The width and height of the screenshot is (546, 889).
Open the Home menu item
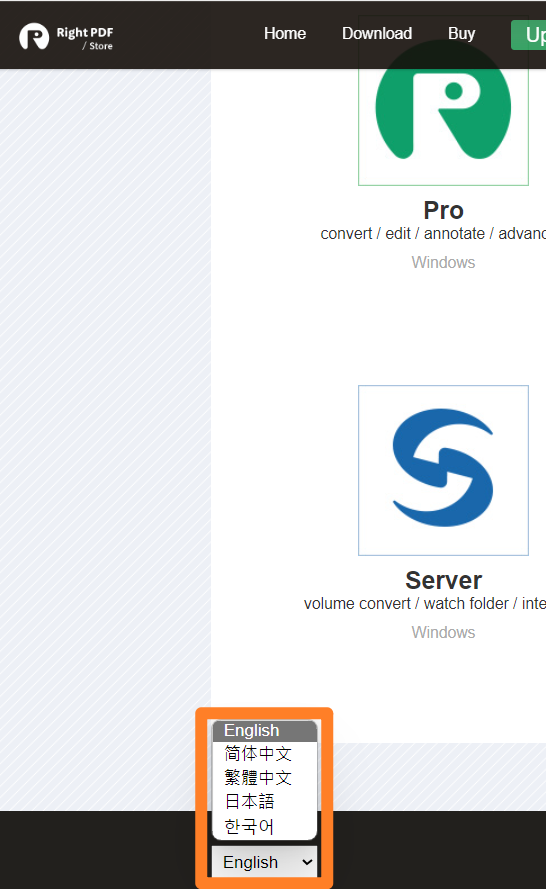tap(285, 33)
